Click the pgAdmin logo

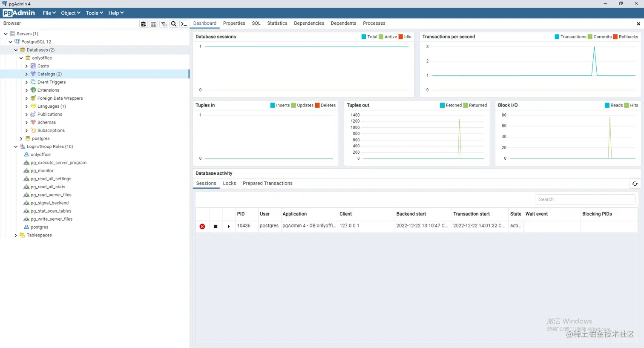click(x=19, y=13)
